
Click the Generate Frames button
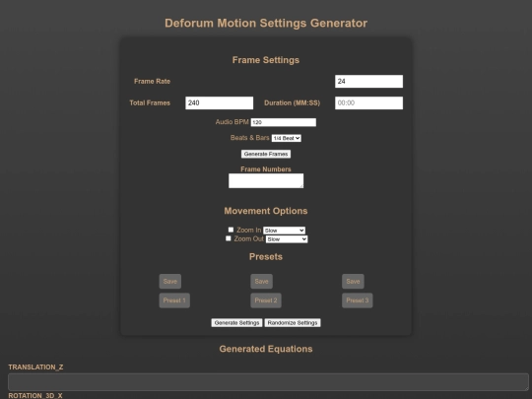(x=266, y=154)
